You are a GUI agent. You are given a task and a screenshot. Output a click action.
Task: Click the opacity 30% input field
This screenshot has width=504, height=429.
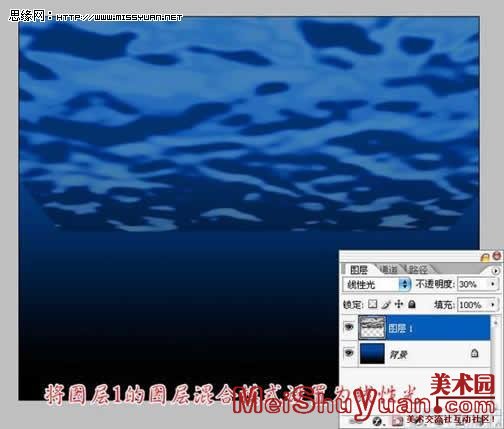[x=473, y=284]
